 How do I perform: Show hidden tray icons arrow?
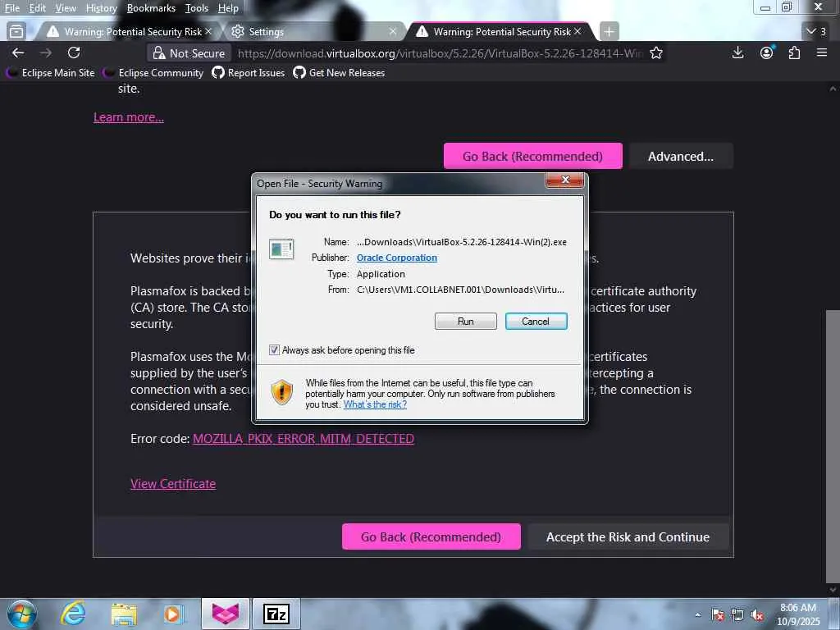(x=697, y=615)
